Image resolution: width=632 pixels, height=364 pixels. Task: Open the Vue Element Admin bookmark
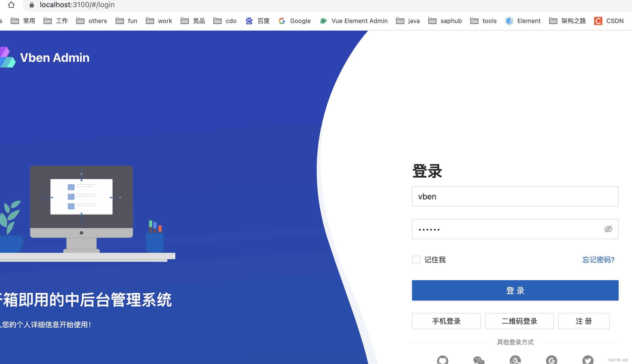coord(354,21)
